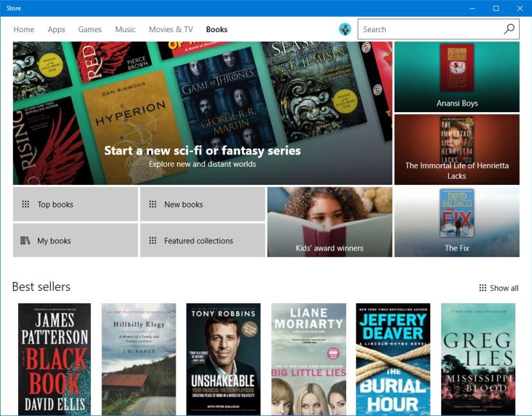Focus the Search input field
The width and height of the screenshot is (532, 416).
tap(438, 29)
